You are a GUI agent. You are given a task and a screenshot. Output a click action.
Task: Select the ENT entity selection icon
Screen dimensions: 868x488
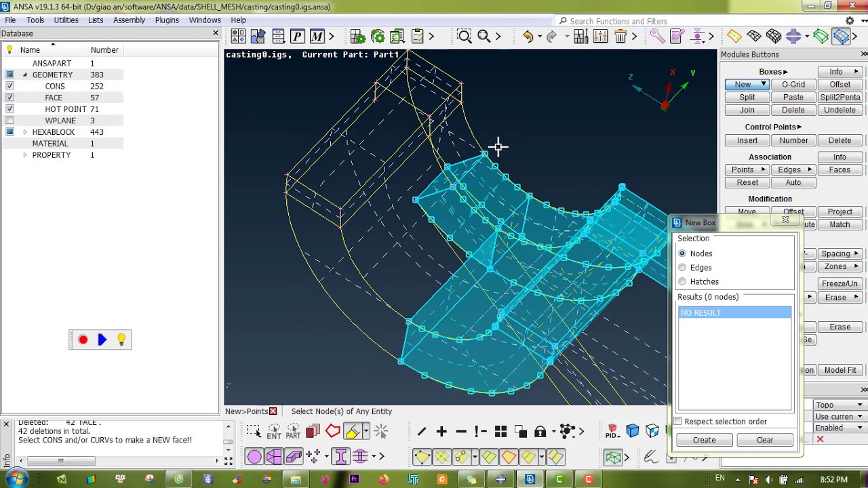274,431
